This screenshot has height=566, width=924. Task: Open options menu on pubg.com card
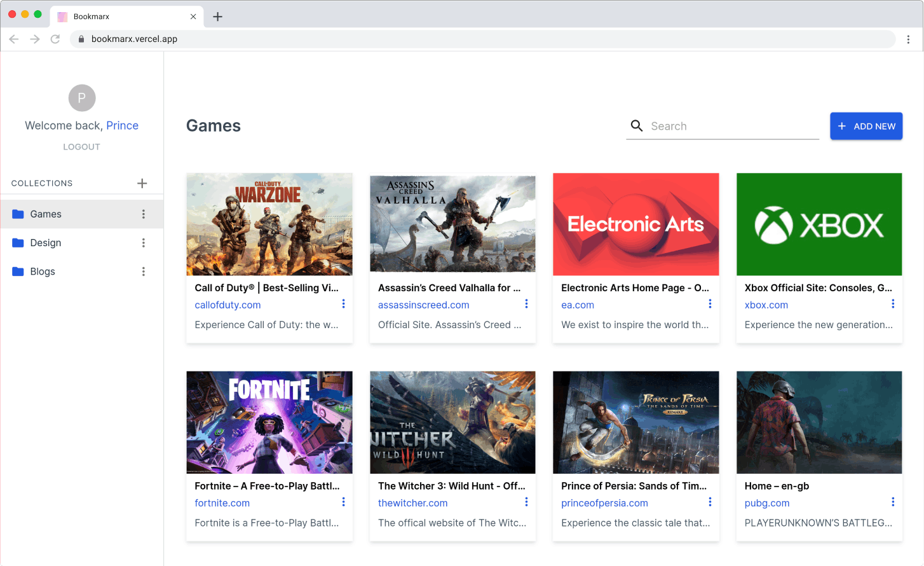[x=893, y=502]
